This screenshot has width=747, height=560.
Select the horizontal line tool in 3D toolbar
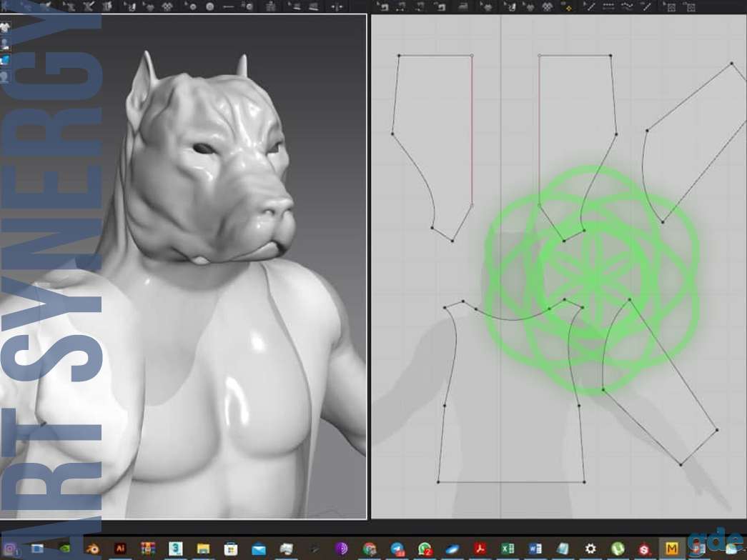pos(228,6)
